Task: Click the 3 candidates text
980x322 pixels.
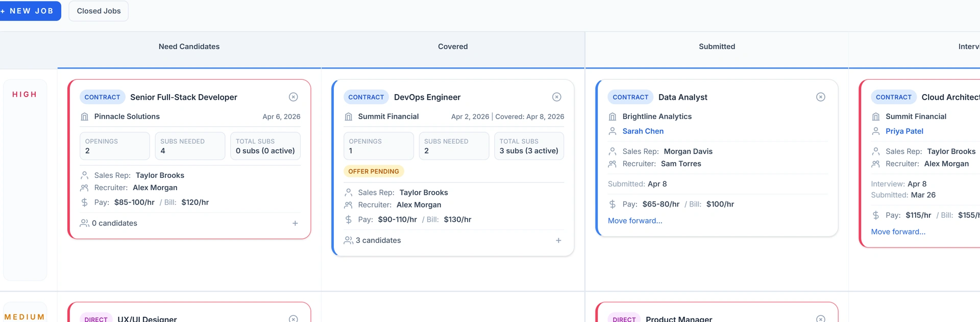Action: (x=378, y=240)
